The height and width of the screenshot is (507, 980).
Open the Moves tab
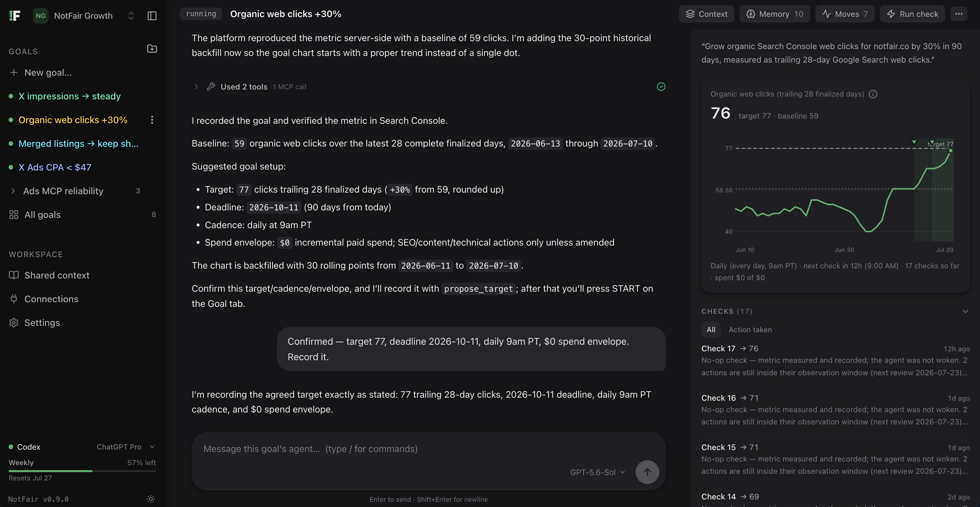845,14
